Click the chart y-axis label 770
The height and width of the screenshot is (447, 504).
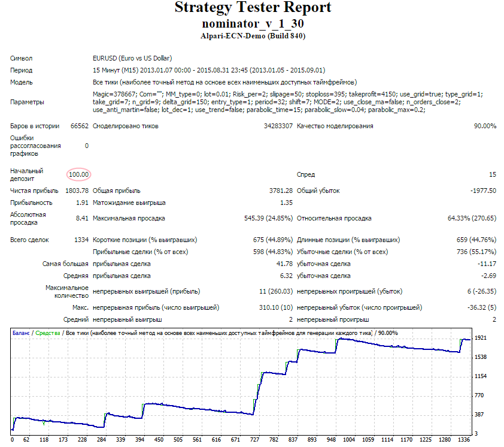tap(479, 395)
